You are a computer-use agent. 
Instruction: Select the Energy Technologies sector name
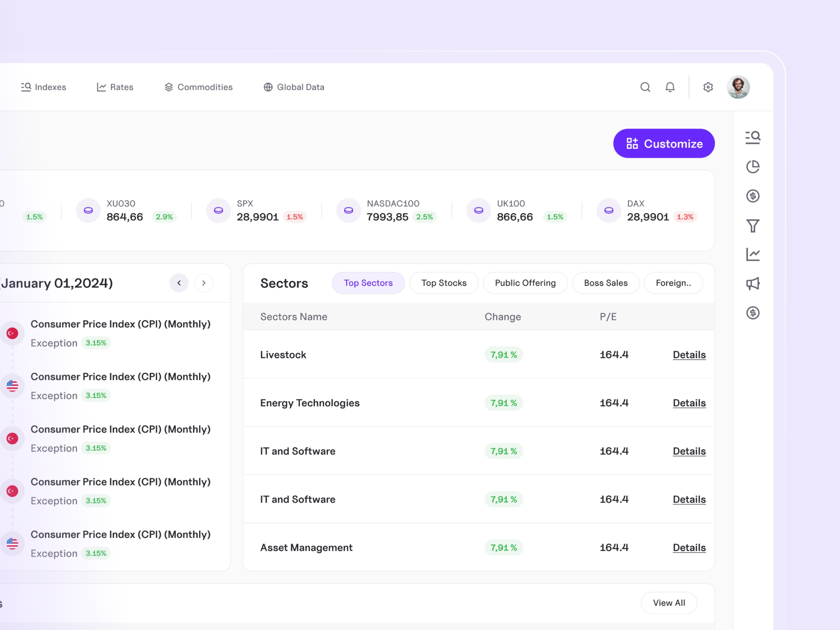310,403
